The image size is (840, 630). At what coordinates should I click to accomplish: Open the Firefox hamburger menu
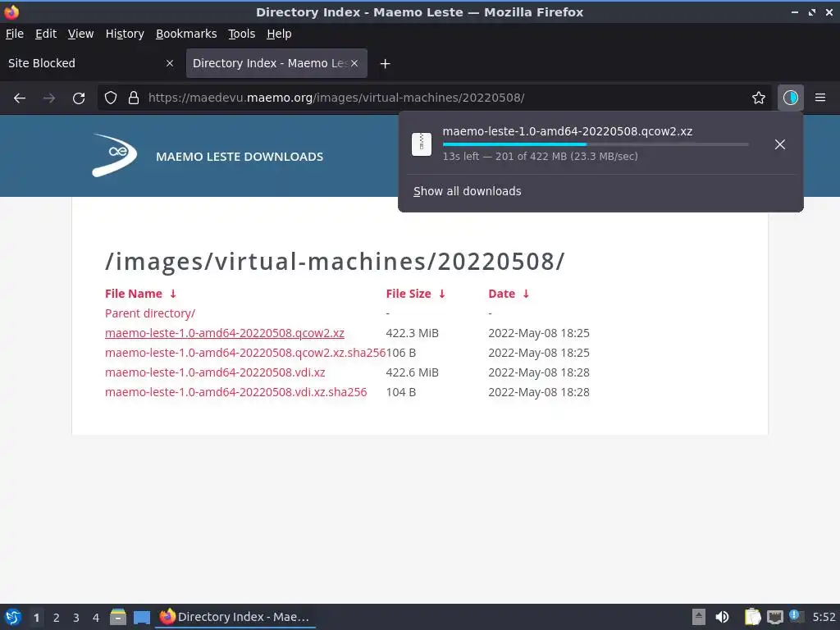820,98
